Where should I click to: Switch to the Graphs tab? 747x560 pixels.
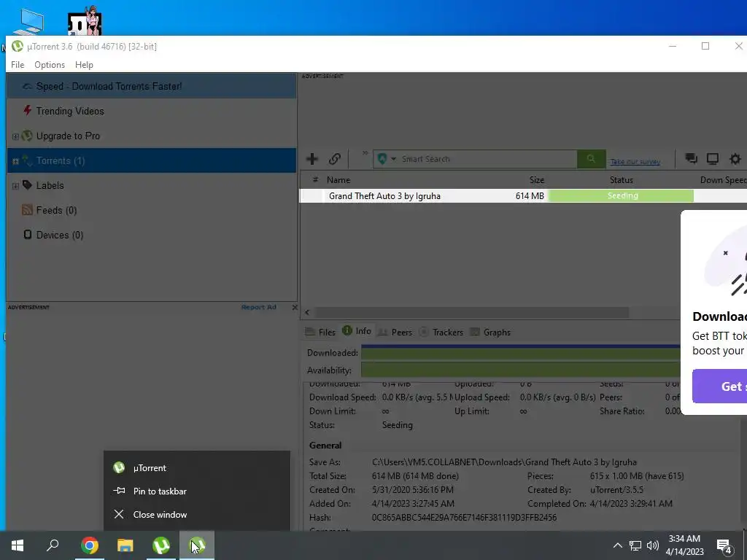[490, 332]
